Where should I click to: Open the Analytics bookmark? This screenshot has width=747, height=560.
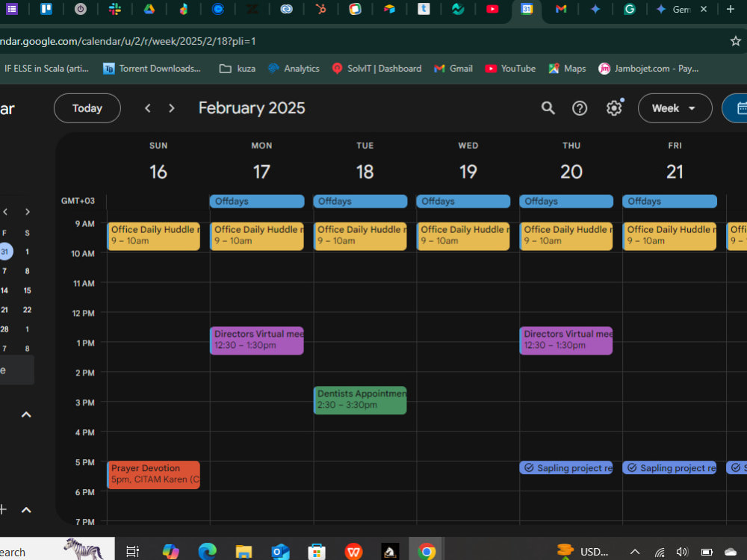tap(294, 69)
